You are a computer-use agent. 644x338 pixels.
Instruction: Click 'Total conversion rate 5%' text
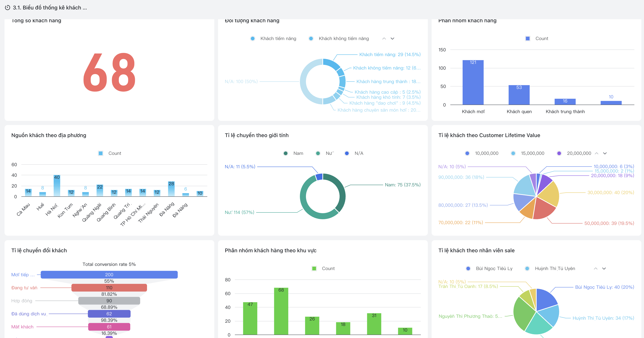tap(109, 264)
